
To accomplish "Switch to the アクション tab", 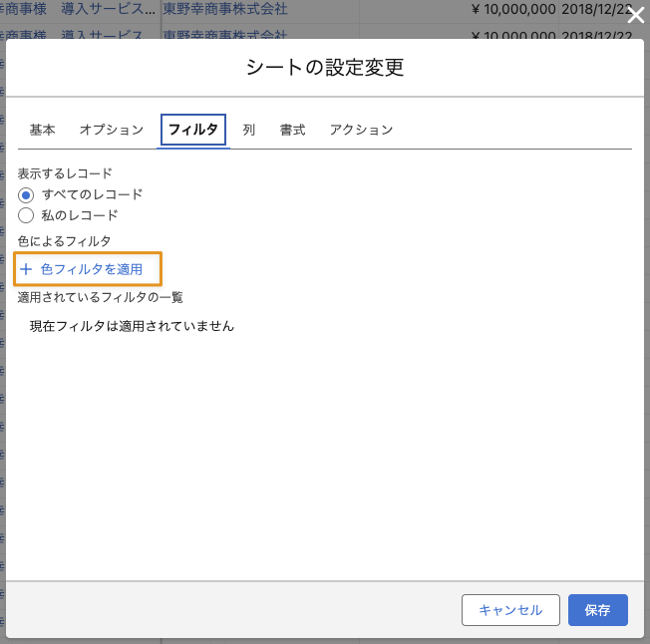I will [361, 130].
